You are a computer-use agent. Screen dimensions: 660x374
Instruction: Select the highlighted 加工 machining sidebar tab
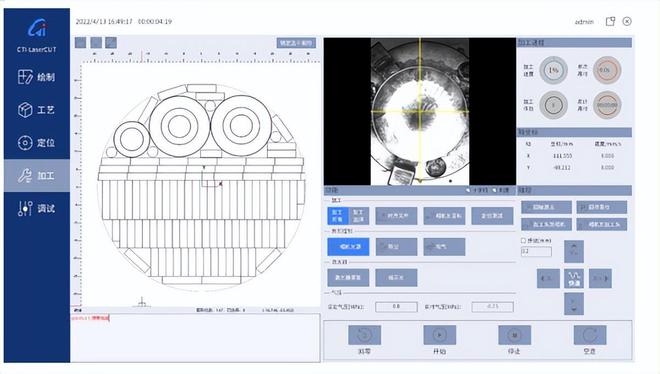coord(37,175)
